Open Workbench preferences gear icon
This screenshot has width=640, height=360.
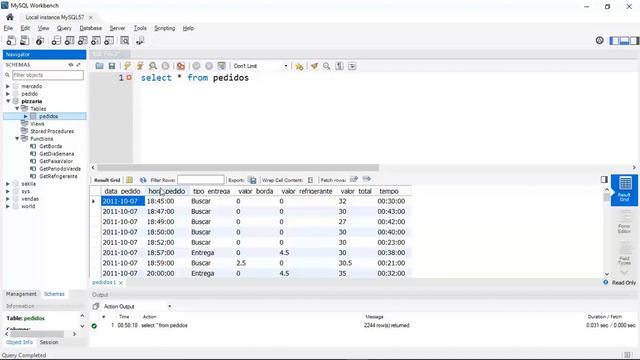(600, 40)
